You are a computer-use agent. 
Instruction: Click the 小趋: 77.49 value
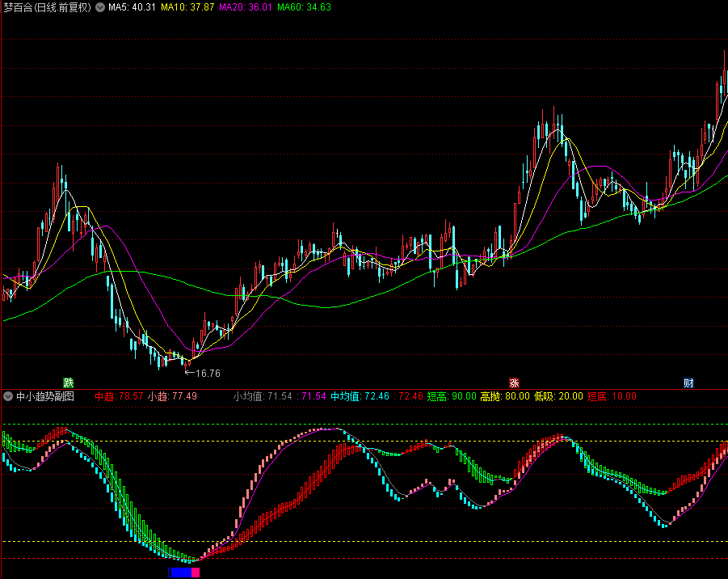pos(172,396)
